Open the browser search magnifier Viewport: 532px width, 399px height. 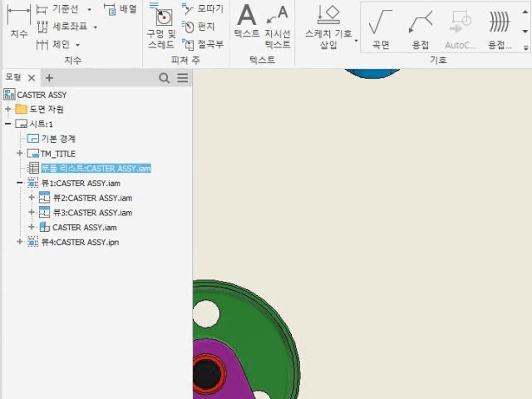[x=165, y=78]
